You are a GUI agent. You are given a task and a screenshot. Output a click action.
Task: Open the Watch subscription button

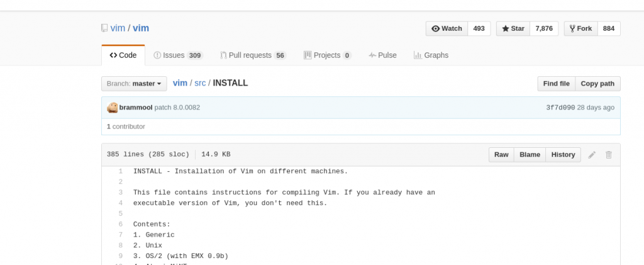(447, 29)
